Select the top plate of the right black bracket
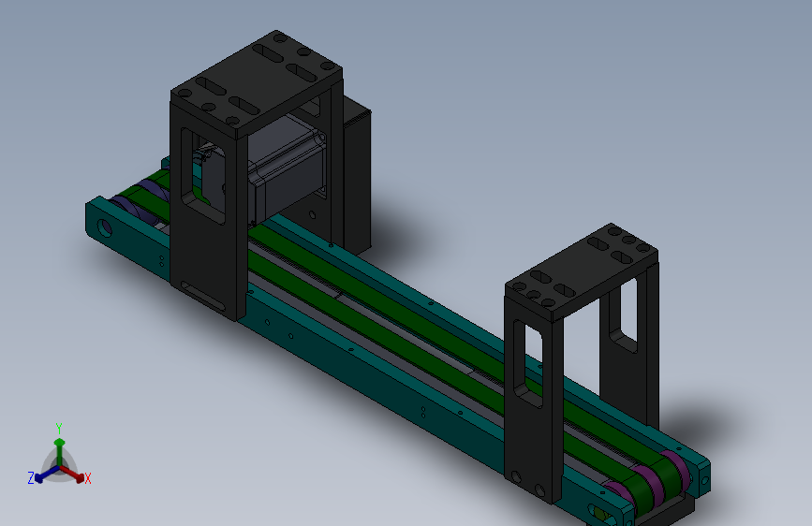This screenshot has height=526, width=812. tap(582, 270)
